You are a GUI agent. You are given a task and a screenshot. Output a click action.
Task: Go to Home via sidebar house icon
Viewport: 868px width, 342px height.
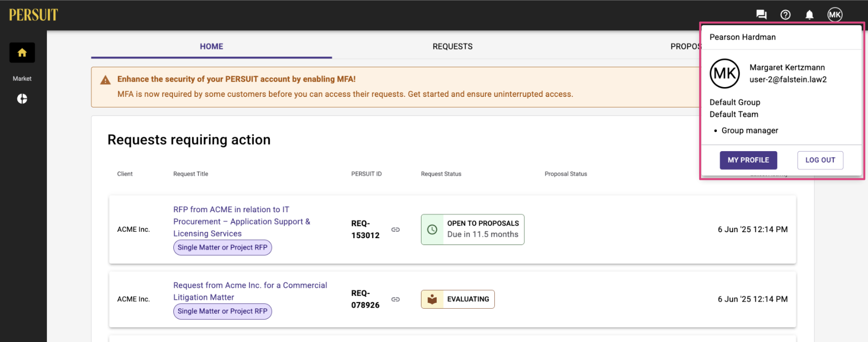22,53
